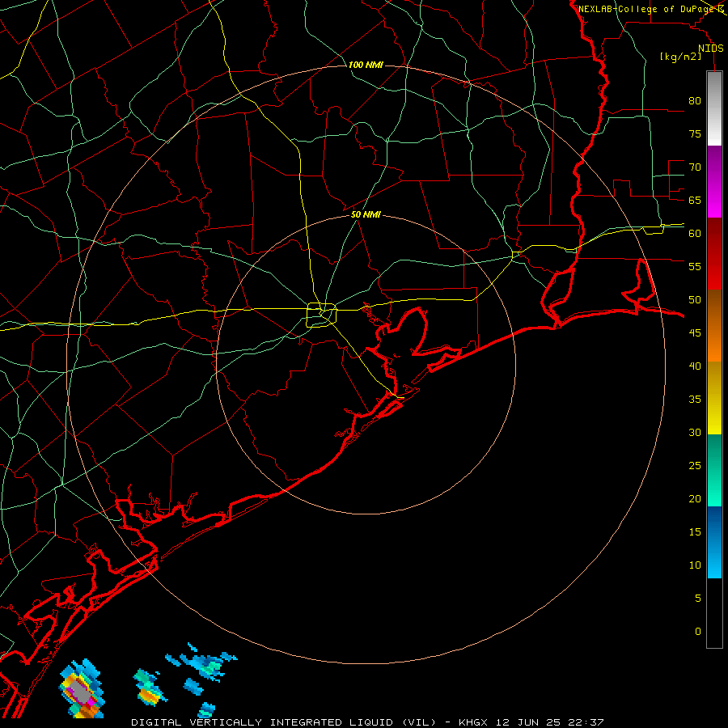Click the 25 value on the color scale
Viewport: 728px width, 728px height.
(x=695, y=465)
